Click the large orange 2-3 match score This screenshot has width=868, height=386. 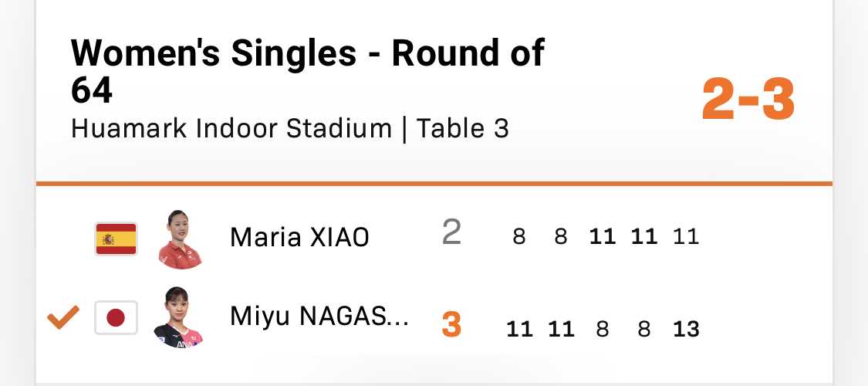(x=748, y=100)
